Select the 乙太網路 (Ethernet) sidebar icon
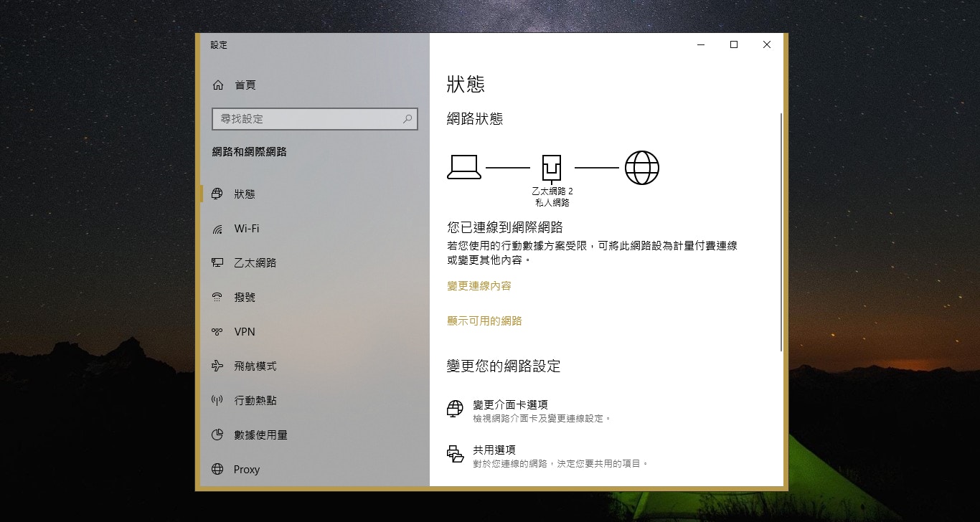Screen dimensions: 980x522 (217, 262)
